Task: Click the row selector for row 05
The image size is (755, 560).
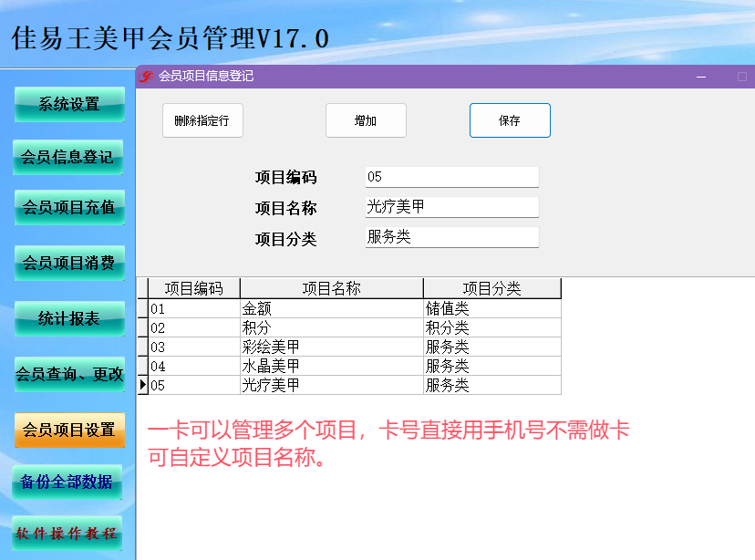Action: coord(142,385)
